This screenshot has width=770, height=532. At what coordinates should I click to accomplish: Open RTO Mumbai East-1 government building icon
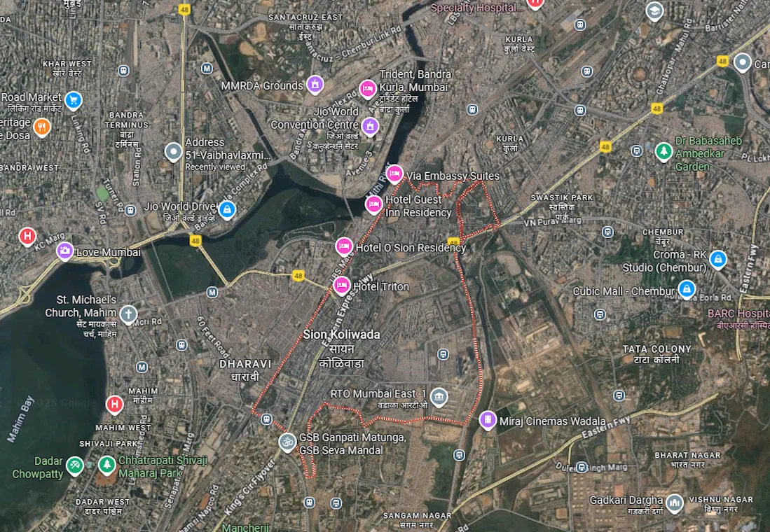pos(439,396)
